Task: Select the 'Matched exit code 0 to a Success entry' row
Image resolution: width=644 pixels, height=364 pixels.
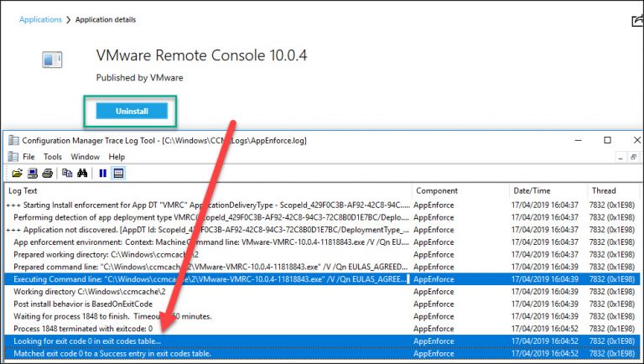Action: click(x=322, y=353)
